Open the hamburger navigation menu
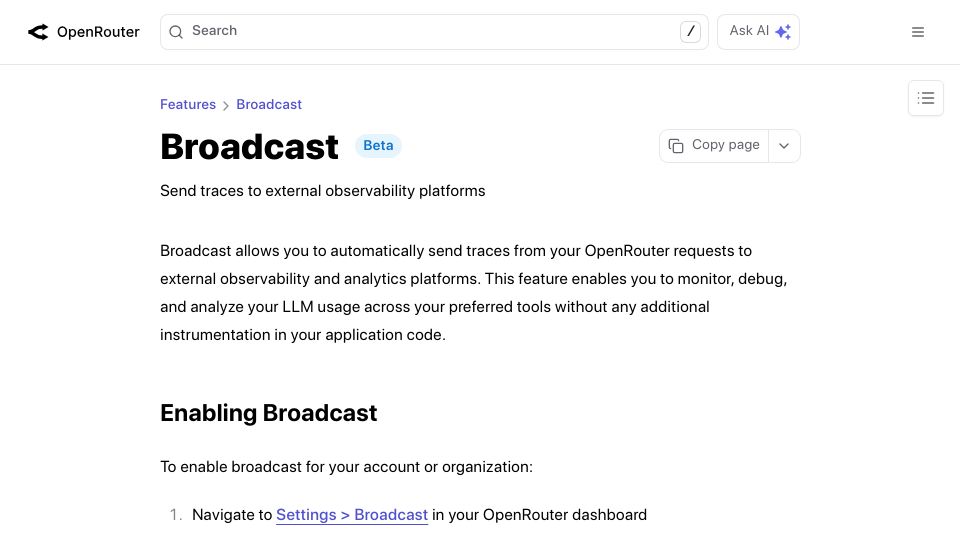This screenshot has width=960, height=540. 917,32
